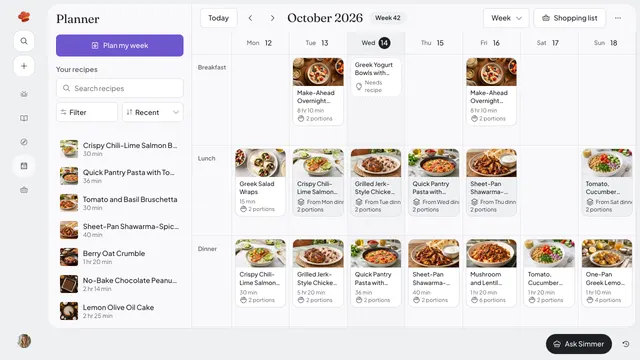Open the user profile avatar
640x360 pixels.
(24, 341)
